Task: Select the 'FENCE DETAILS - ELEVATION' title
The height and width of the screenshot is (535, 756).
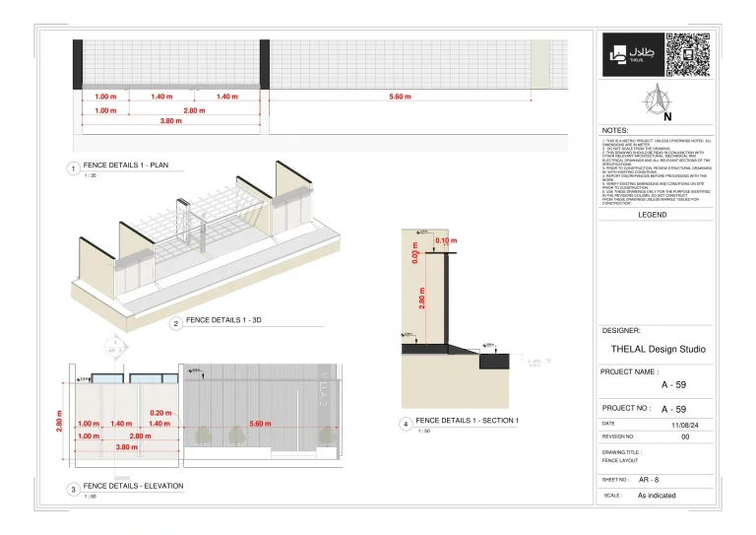Action: pyautogui.click(x=133, y=486)
